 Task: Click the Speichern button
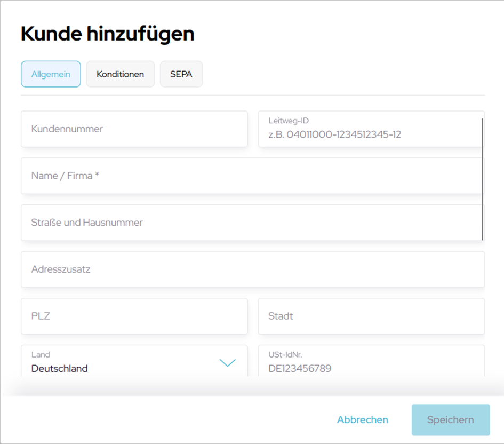tap(450, 420)
